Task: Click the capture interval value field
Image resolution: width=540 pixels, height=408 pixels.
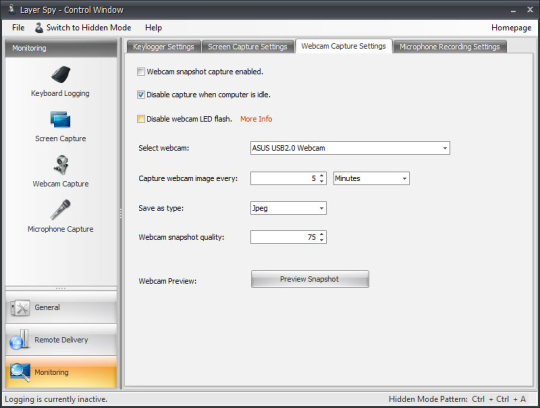Action: (284, 178)
